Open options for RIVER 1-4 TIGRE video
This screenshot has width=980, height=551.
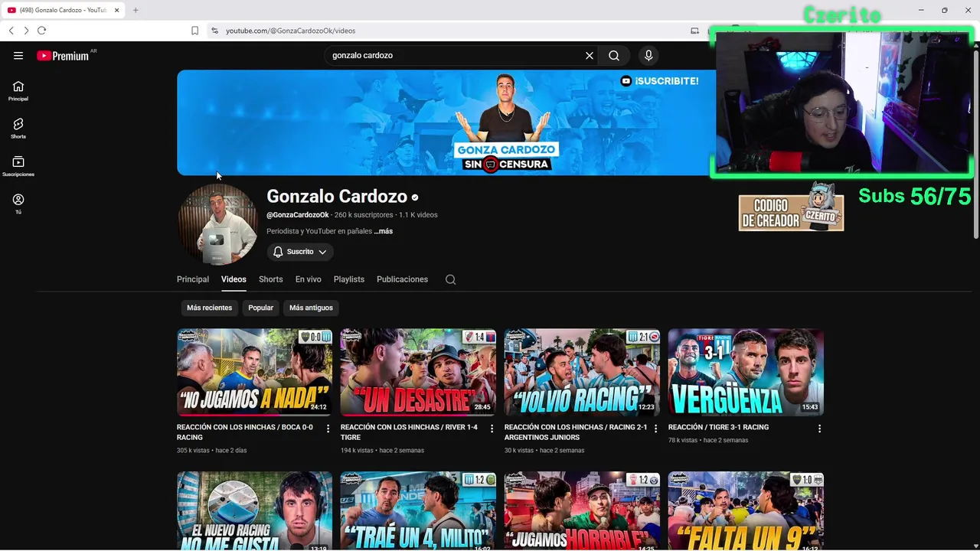click(x=492, y=429)
